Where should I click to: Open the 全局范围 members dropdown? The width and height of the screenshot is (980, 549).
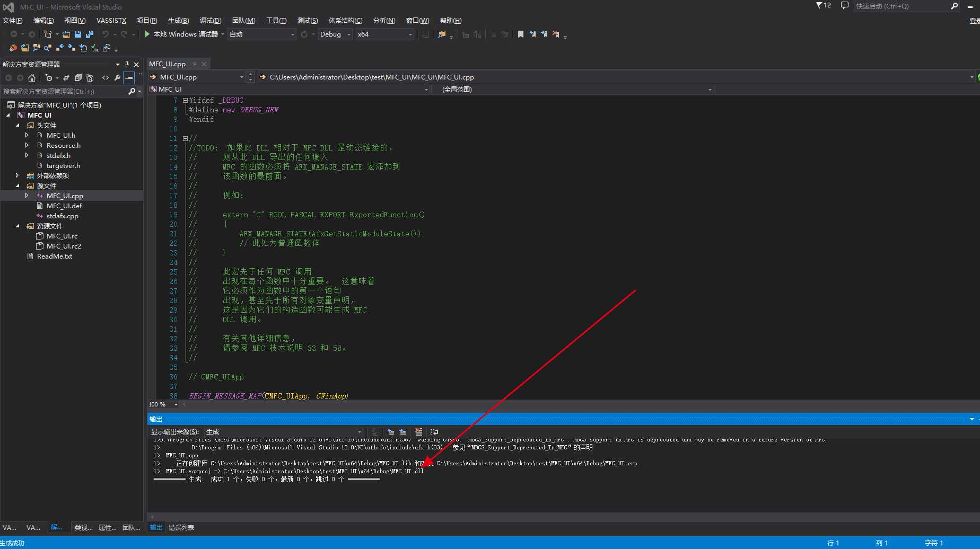coord(573,89)
